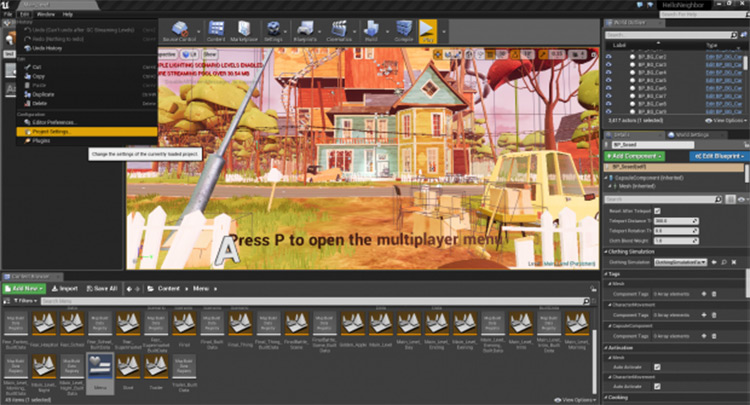Open the viewport Show menu
750x405 pixels.
point(210,55)
